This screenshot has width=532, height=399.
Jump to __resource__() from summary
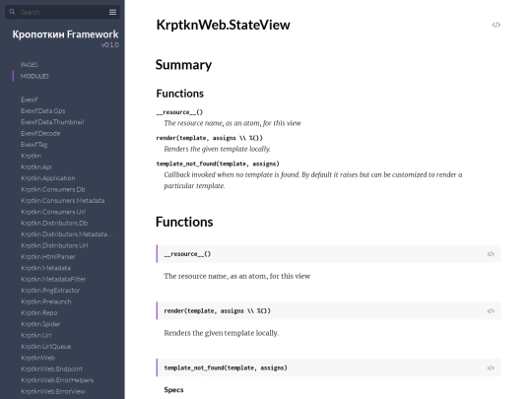point(179,112)
